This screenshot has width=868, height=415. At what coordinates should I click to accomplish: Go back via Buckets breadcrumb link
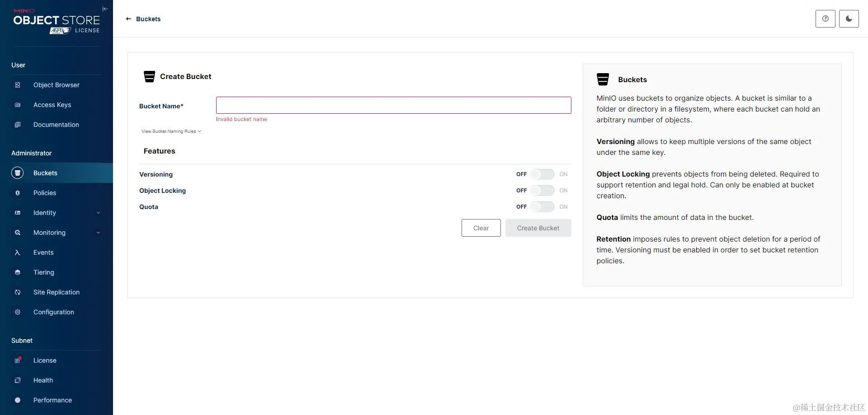(148, 19)
